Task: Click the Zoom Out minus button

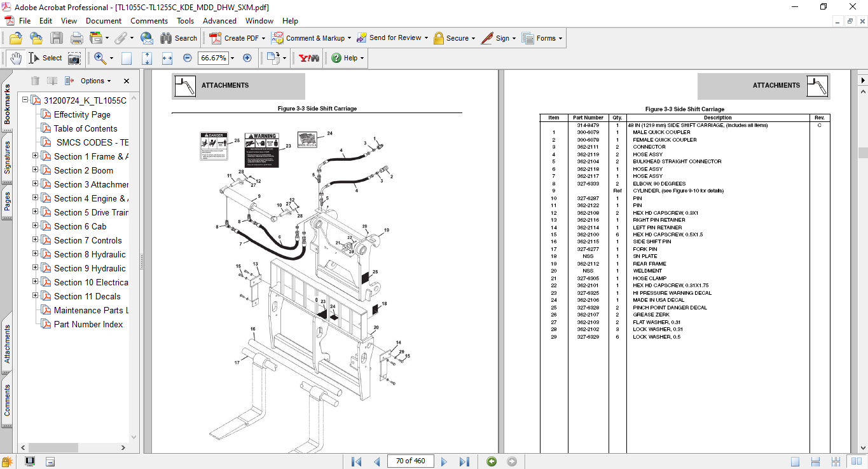Action: [x=188, y=58]
